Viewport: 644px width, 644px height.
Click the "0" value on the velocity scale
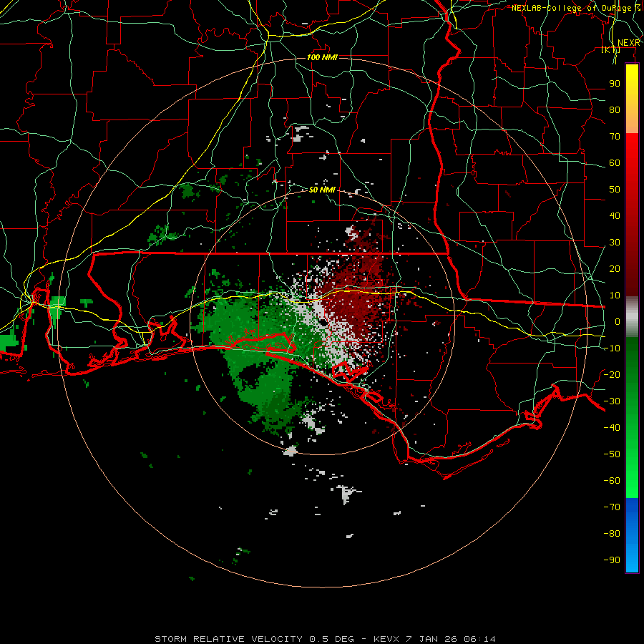[x=618, y=322]
